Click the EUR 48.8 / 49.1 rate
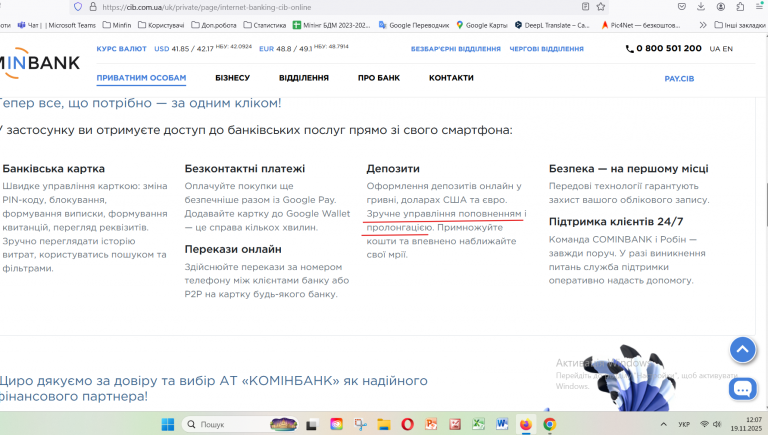The height and width of the screenshot is (435, 768). 286,49
